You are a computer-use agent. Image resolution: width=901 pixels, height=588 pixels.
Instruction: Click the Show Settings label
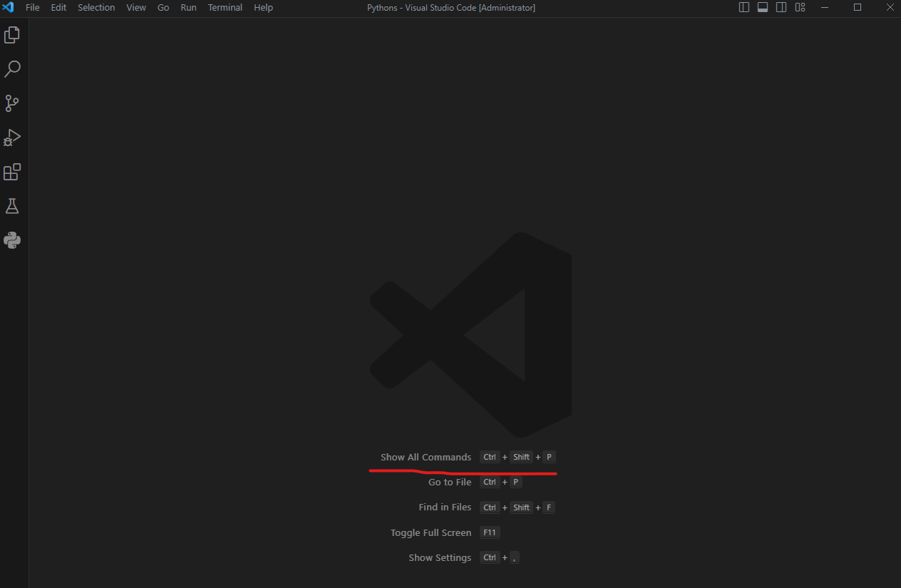pos(440,557)
